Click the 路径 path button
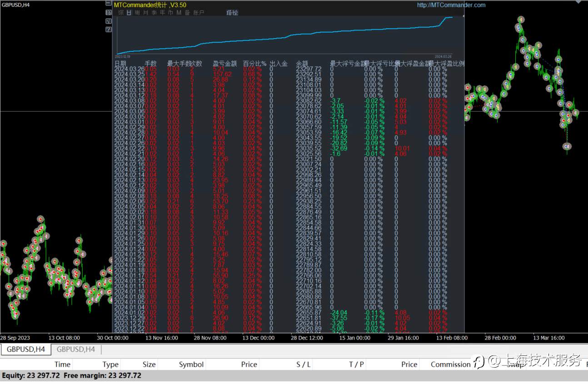 click(x=232, y=13)
